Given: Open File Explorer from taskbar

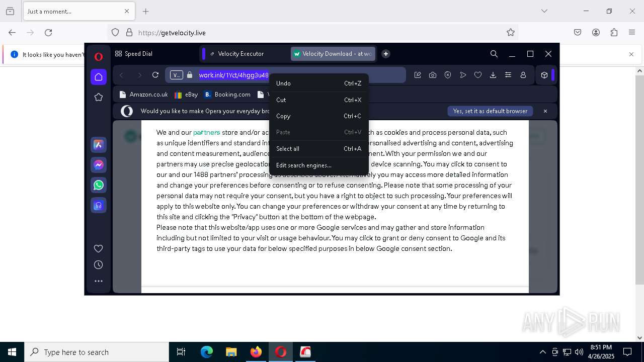Looking at the screenshot, I should click(x=231, y=352).
